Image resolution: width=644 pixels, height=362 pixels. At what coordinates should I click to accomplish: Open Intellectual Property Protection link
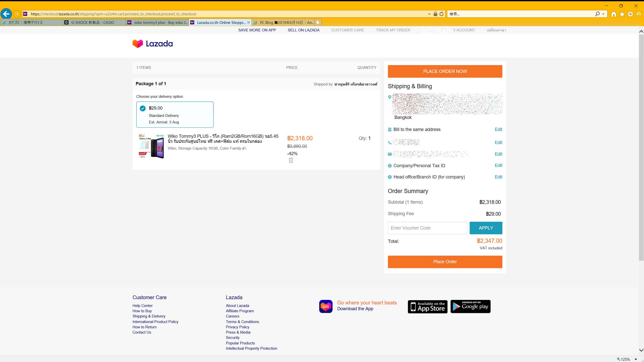(251, 348)
